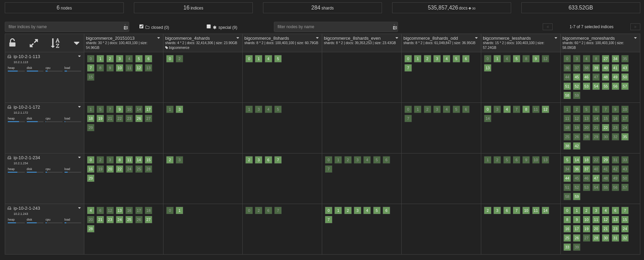Select shard 7 of bigcommerce_8shards_odd on ip-10-2-1-172
The height and width of the screenshot is (260, 644).
[x=408, y=119]
